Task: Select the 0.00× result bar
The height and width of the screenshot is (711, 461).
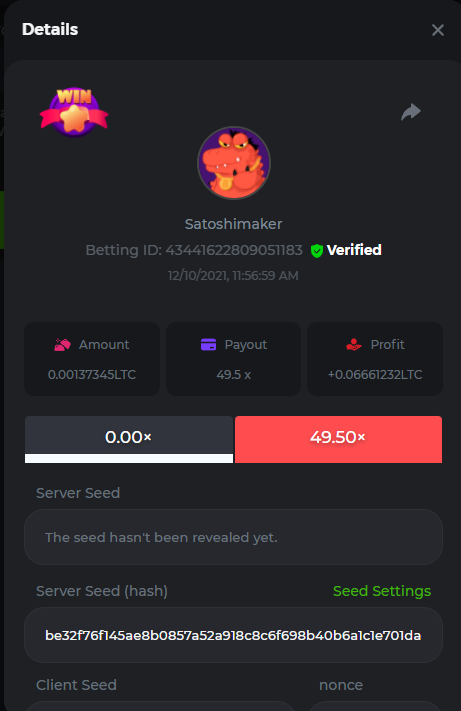Action: pos(129,435)
